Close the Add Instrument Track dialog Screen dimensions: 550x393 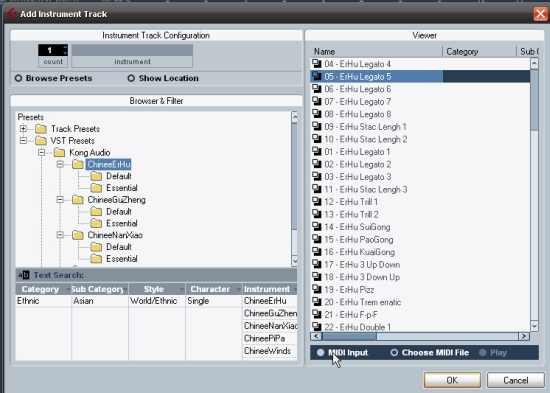540,14
